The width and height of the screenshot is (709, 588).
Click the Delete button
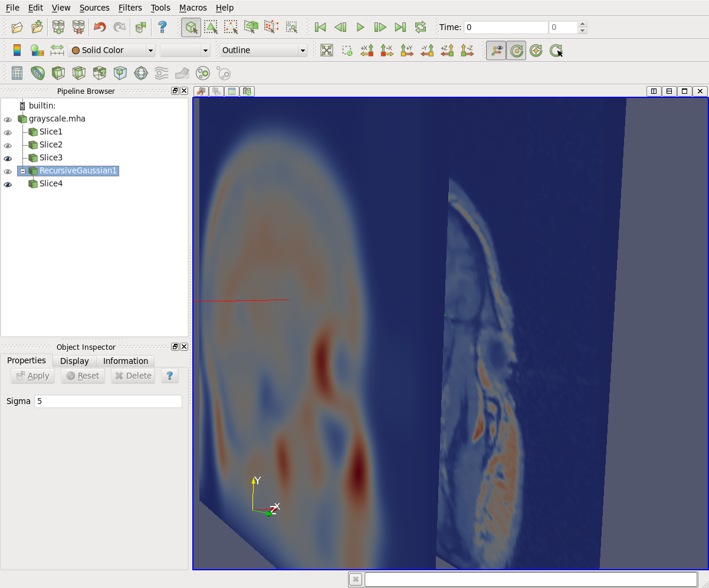[x=132, y=376]
